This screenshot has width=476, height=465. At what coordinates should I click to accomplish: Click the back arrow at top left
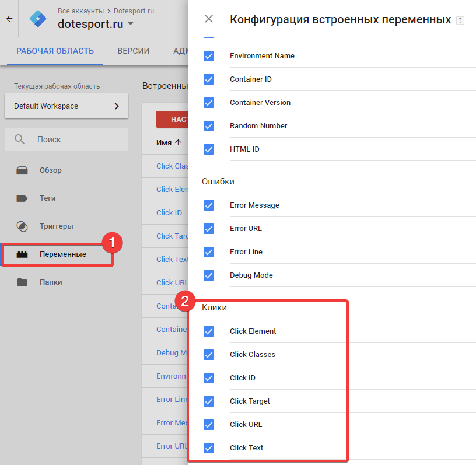pos(9,18)
